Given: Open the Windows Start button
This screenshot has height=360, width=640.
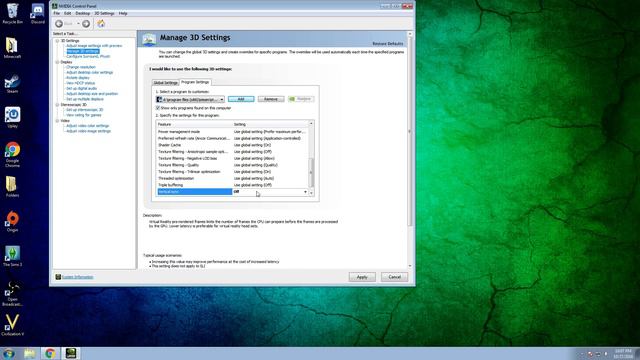Looking at the screenshot, I should (x=9, y=353).
